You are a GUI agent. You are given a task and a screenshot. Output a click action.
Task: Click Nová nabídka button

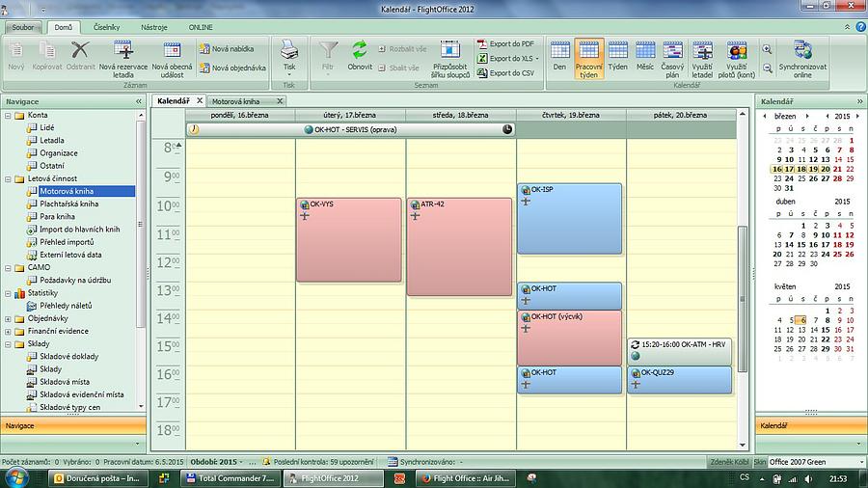pos(232,48)
